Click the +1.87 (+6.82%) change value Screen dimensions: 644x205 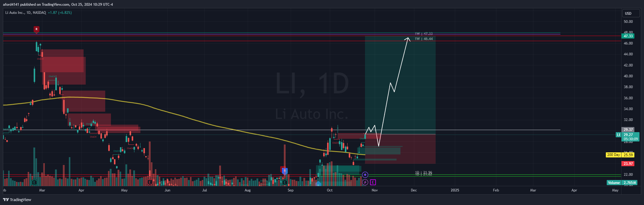[x=60, y=13]
